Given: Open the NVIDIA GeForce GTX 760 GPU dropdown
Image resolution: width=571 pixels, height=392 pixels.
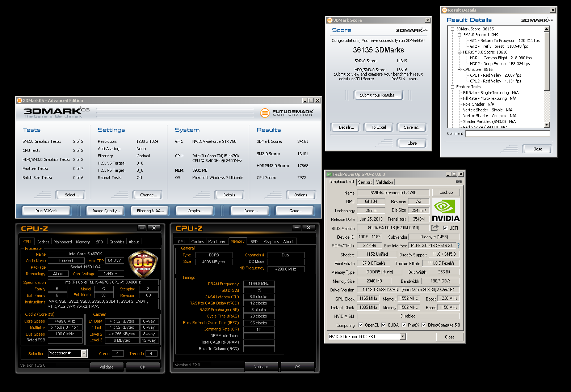Looking at the screenshot, I should point(403,337).
